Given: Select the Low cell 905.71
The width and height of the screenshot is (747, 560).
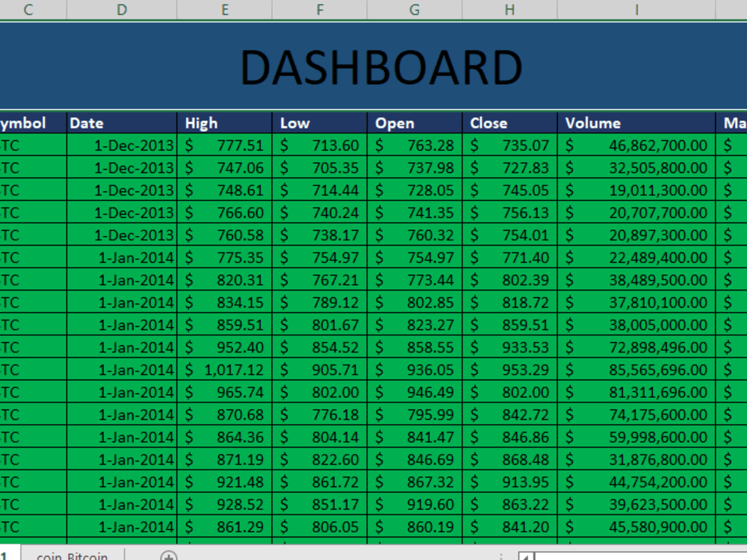Looking at the screenshot, I should click(320, 370).
